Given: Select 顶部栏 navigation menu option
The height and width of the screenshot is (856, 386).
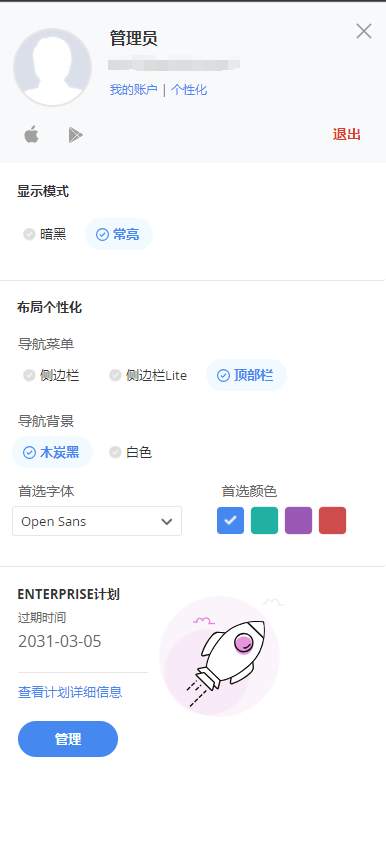Looking at the screenshot, I should click(246, 375).
